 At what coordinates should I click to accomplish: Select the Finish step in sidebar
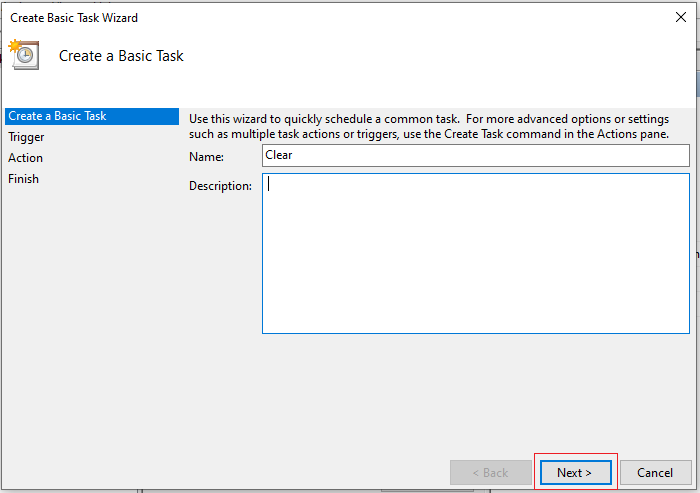[23, 179]
